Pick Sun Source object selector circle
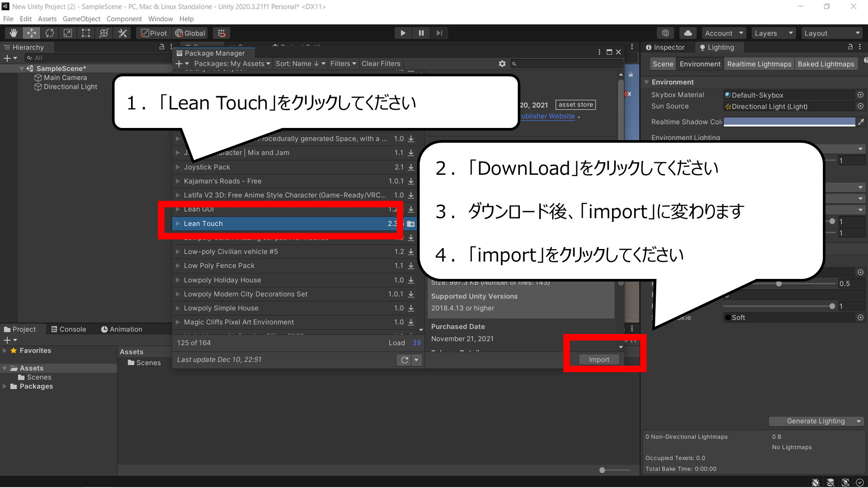Screen dimensions: 868x488 [x=860, y=106]
